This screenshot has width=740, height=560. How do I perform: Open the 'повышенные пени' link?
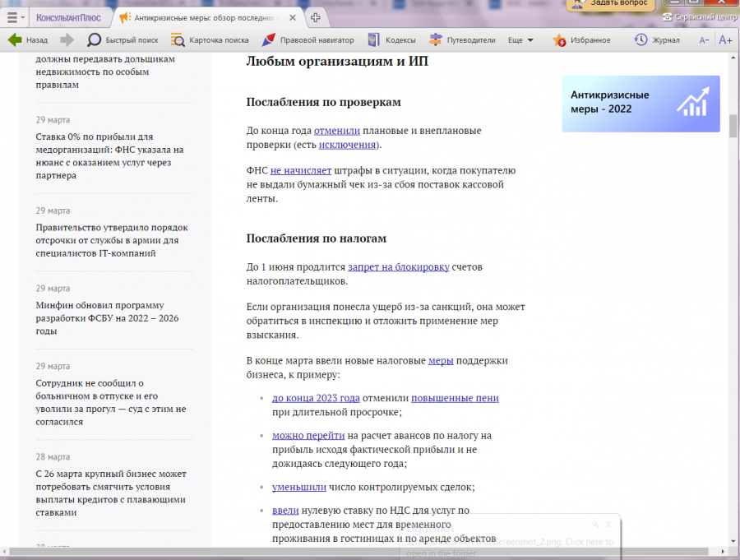point(455,398)
